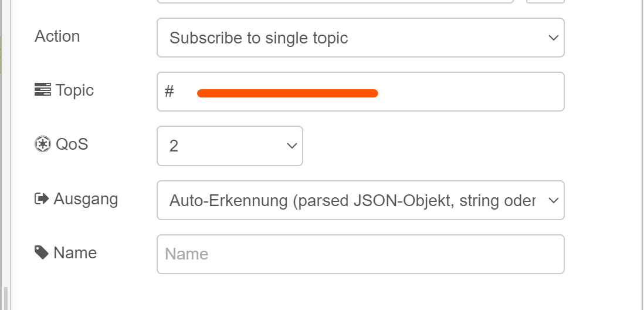Click the QoS circular emblem icon
This screenshot has height=310, width=644.
pyautogui.click(x=43, y=144)
